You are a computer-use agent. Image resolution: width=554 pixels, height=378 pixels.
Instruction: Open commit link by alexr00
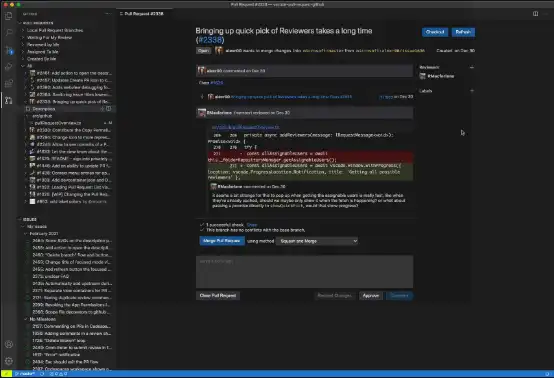point(291,97)
